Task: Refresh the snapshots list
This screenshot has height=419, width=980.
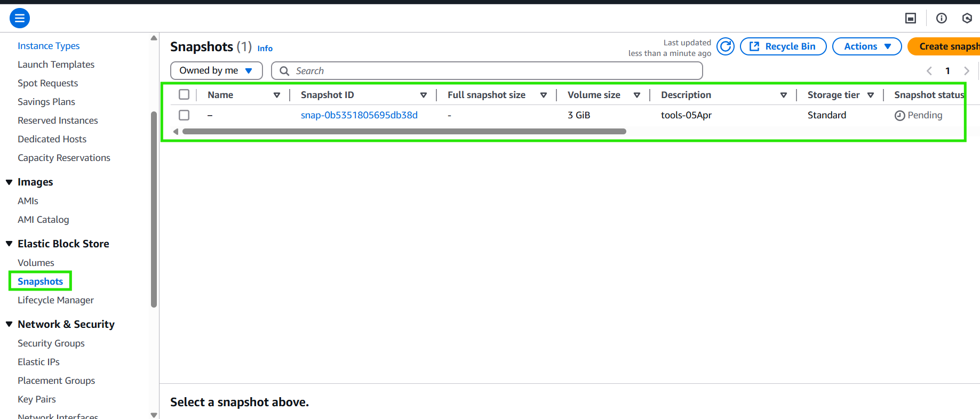Action: (x=726, y=46)
